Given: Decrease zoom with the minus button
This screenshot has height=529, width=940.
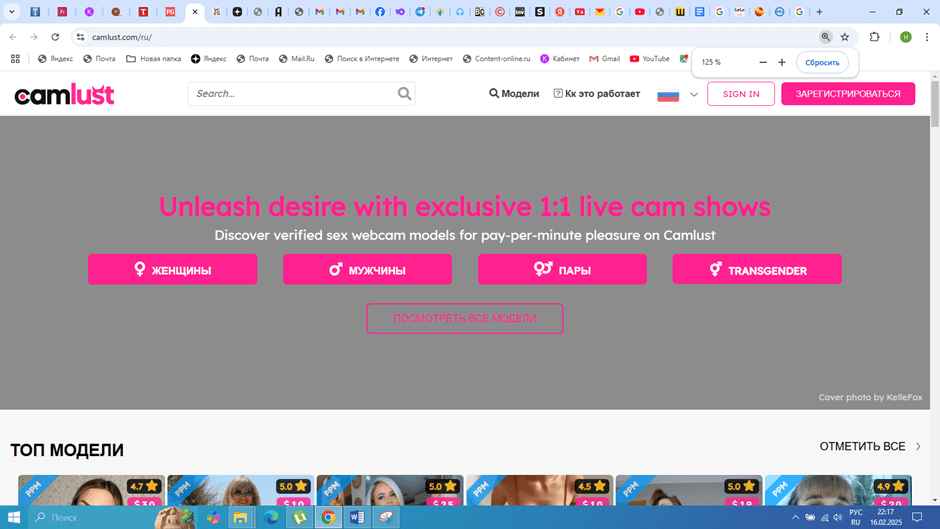Looking at the screenshot, I should click(763, 62).
